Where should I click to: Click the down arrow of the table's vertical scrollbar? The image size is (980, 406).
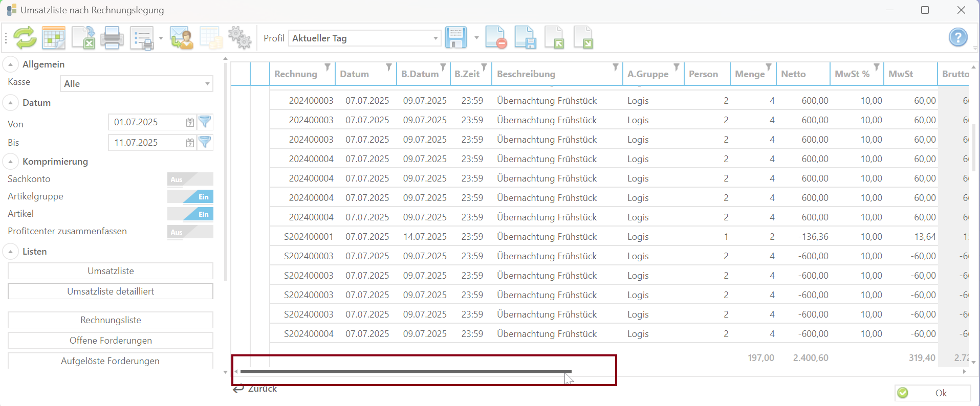[x=973, y=362]
